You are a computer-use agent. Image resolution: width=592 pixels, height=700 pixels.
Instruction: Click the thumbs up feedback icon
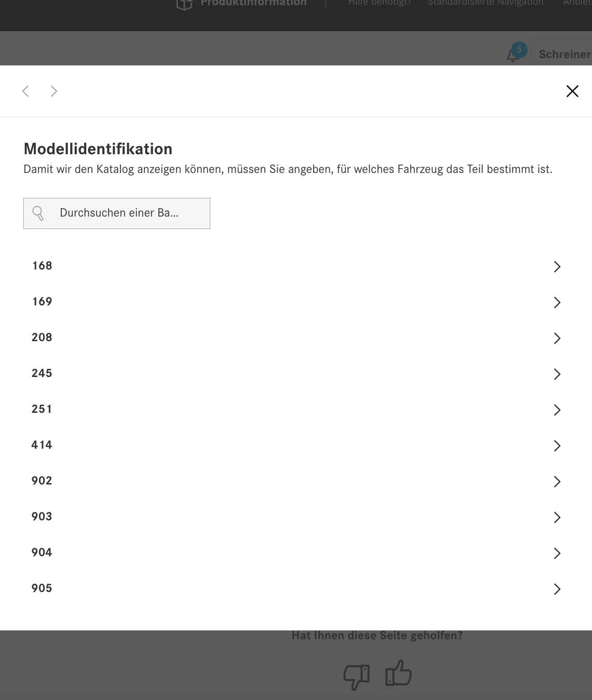pyautogui.click(x=398, y=674)
